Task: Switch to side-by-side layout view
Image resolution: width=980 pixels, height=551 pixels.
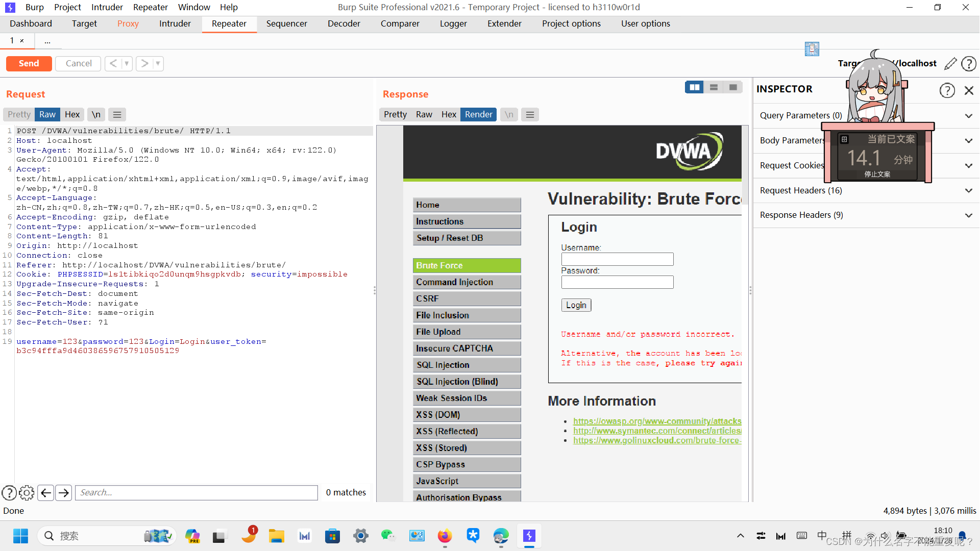Action: [694, 87]
